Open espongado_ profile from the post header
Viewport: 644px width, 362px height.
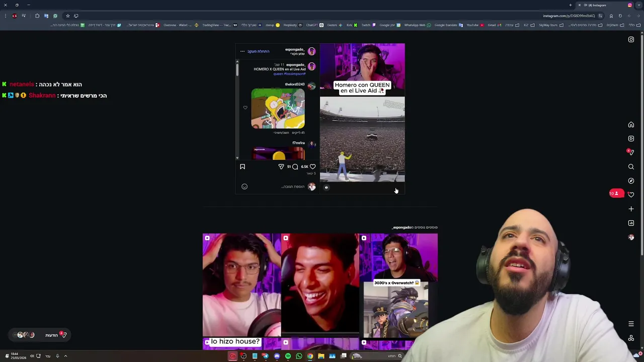pos(295,49)
